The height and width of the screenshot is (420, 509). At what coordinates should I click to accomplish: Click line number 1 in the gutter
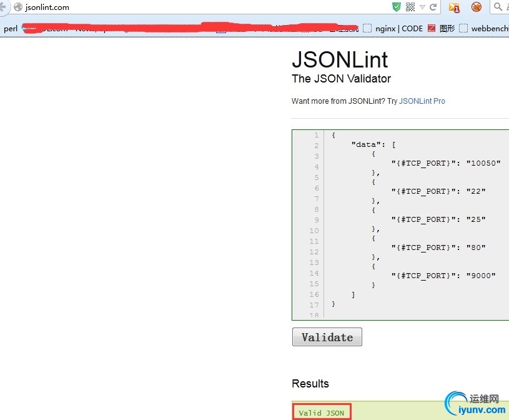click(317, 135)
